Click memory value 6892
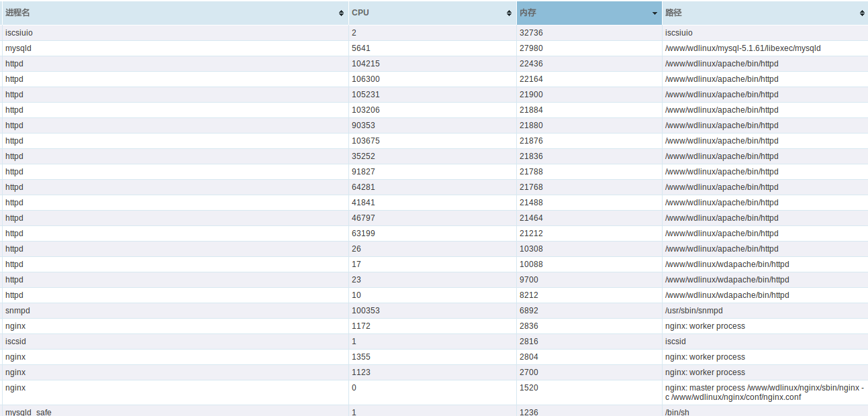This screenshot has width=868, height=416. [x=529, y=311]
